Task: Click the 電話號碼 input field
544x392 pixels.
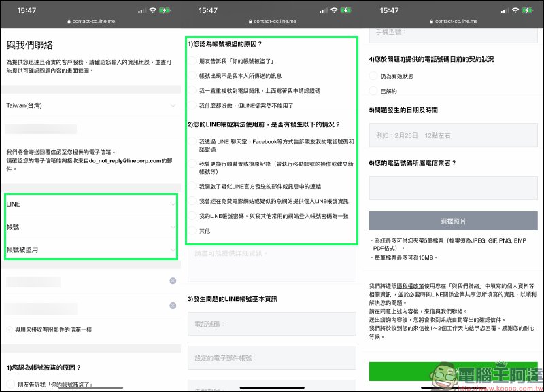Action: [x=271, y=324]
